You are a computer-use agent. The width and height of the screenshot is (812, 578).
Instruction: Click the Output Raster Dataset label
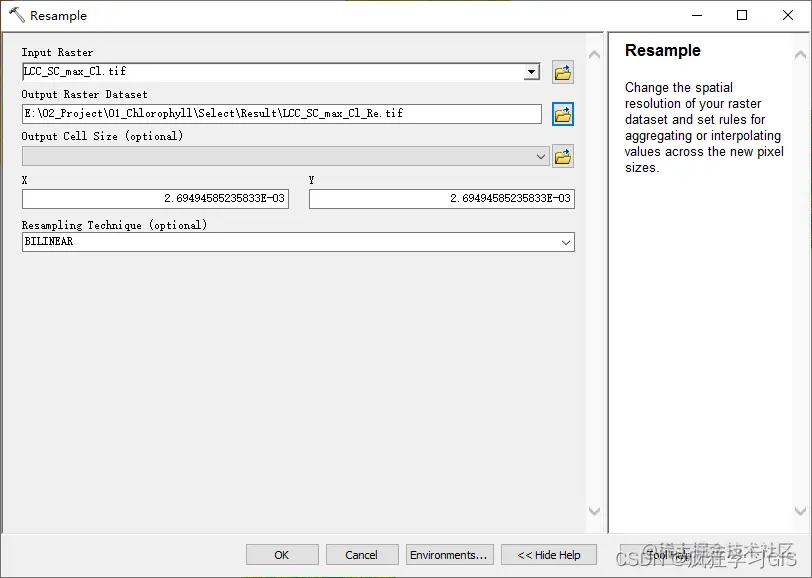pos(84,94)
